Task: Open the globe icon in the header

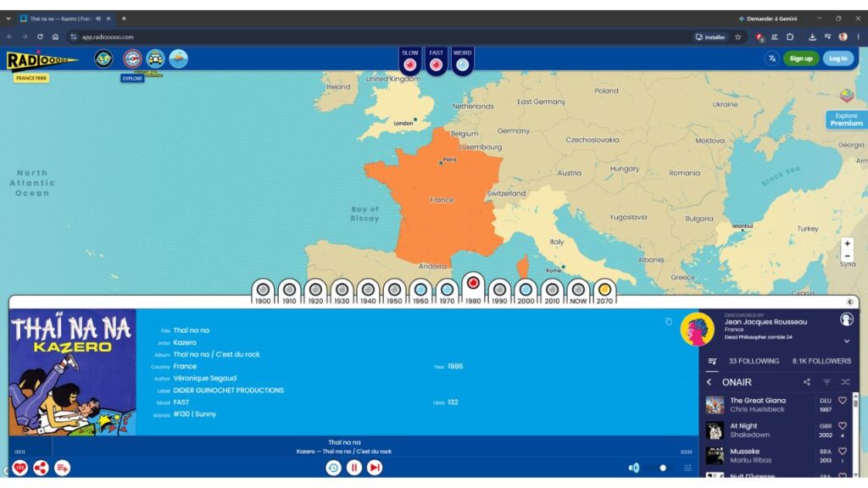Action: [103, 58]
